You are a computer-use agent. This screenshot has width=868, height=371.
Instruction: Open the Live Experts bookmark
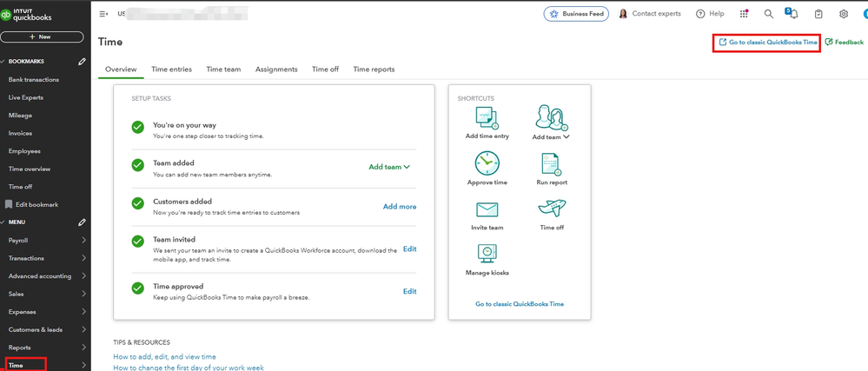[x=26, y=97]
